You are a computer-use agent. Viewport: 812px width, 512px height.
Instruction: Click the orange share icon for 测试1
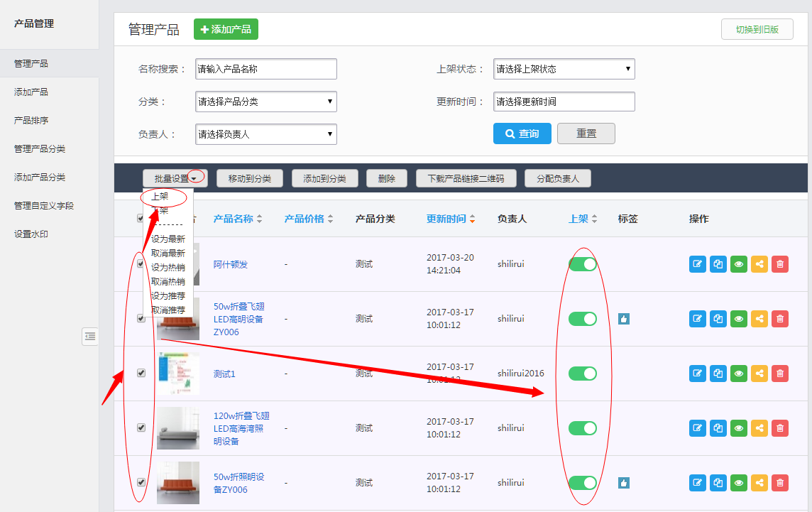[x=759, y=374]
